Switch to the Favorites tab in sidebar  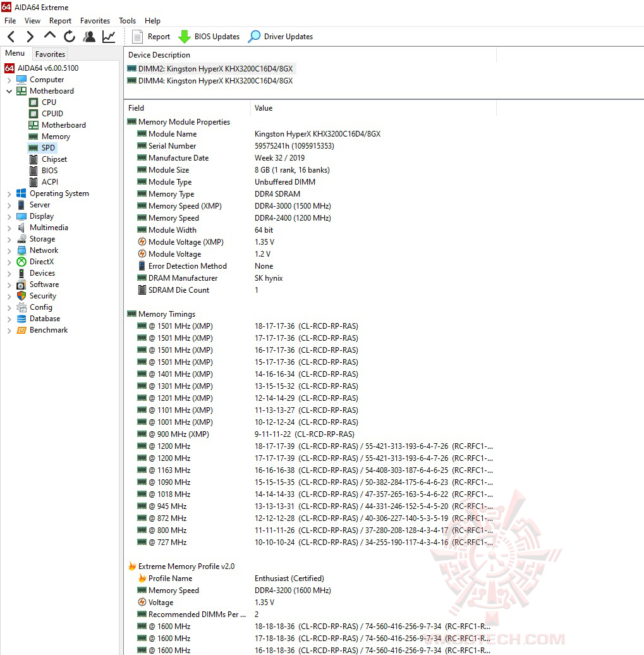[50, 54]
